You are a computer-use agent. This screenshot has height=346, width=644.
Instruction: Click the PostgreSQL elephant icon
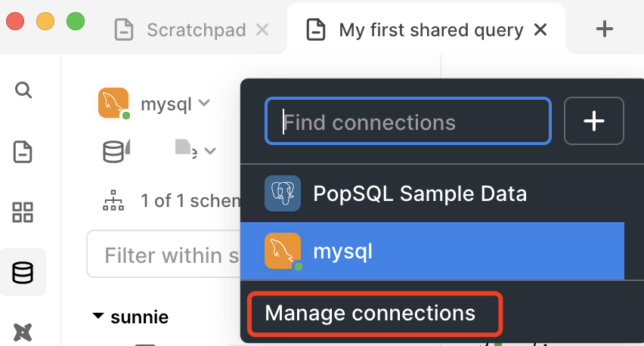click(x=283, y=194)
